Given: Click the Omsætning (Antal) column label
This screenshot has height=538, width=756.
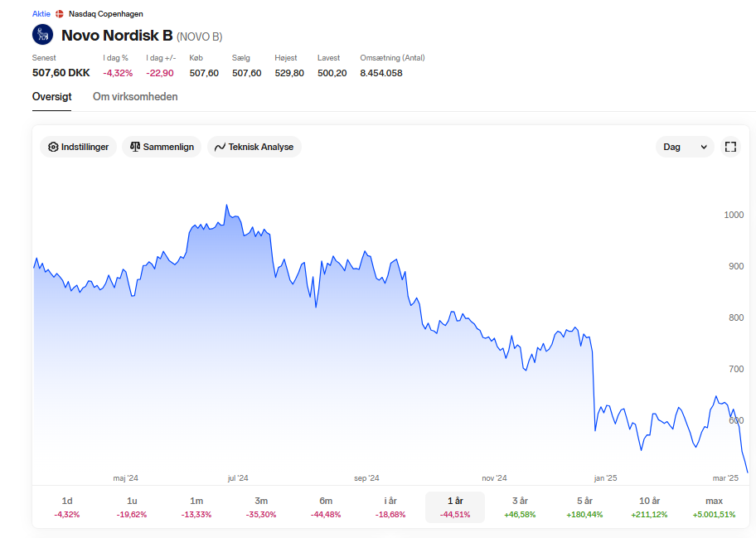Looking at the screenshot, I should point(392,58).
